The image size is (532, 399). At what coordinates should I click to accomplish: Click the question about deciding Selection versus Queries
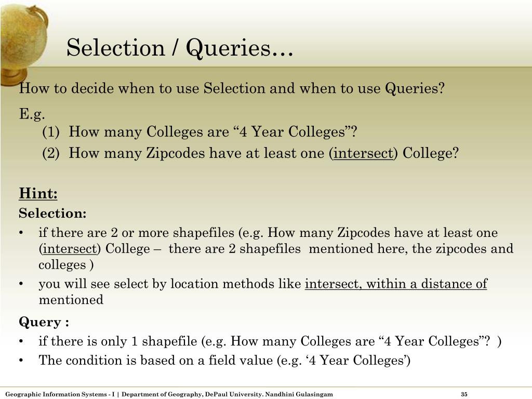point(231,88)
